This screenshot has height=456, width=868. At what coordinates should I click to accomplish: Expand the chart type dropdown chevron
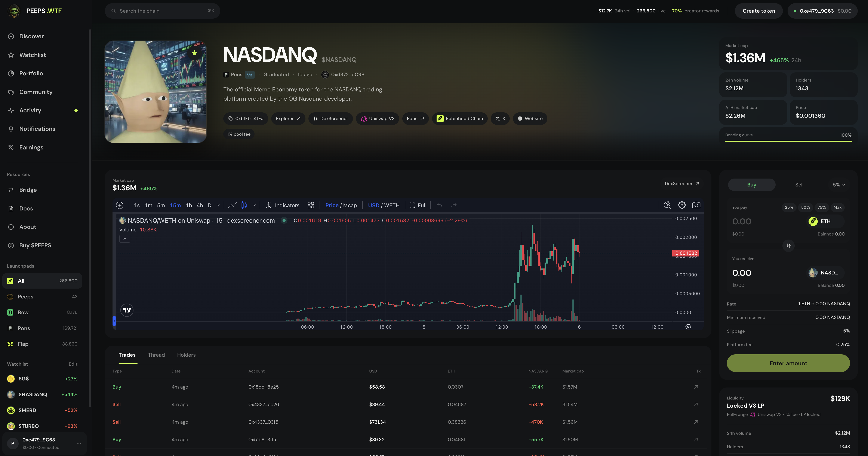point(254,205)
